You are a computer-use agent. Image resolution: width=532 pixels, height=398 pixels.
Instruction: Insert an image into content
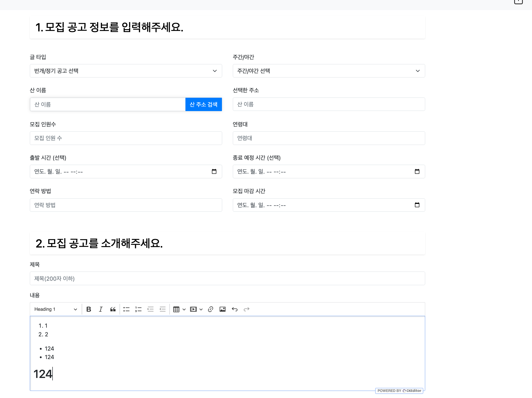pos(222,309)
